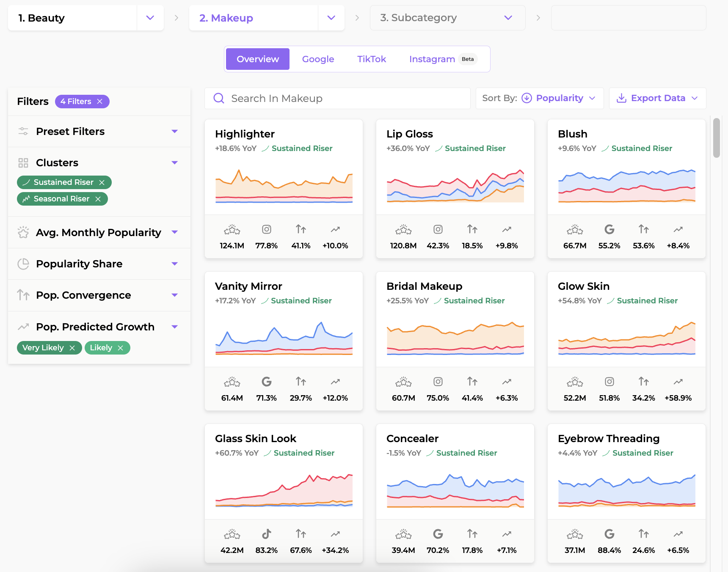Open the Glow Skin trend card title
The image size is (728, 572).
[x=584, y=286]
